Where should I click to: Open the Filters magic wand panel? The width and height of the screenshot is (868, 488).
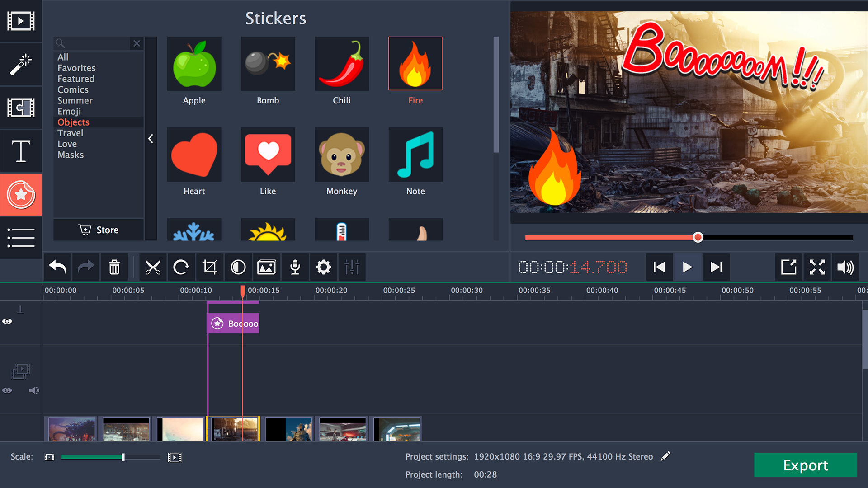(x=21, y=65)
